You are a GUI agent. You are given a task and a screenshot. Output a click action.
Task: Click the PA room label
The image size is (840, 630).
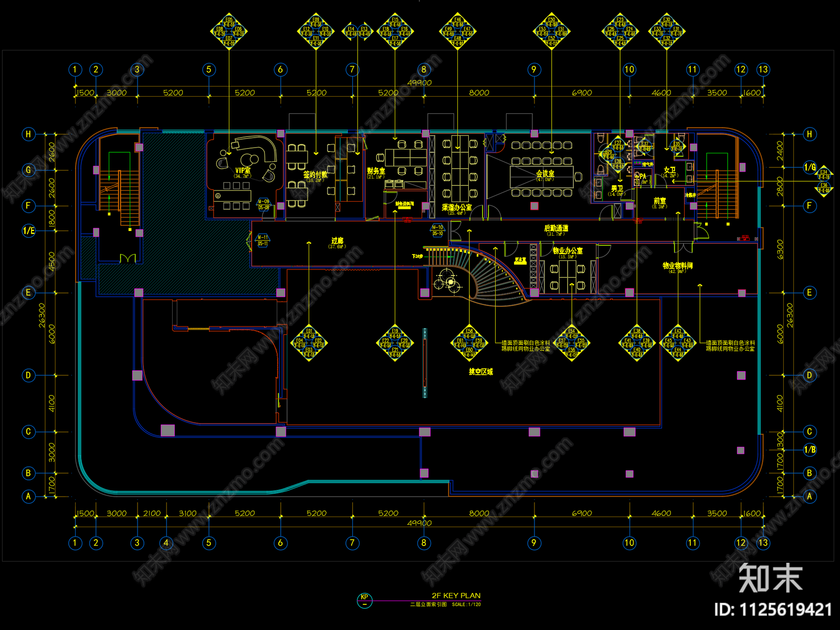tap(643, 177)
